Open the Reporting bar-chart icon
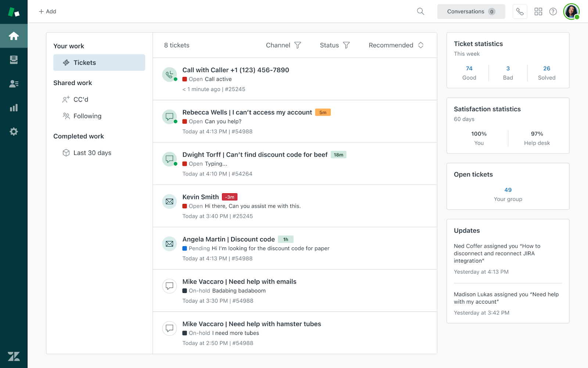The height and width of the screenshot is (368, 588). click(14, 107)
